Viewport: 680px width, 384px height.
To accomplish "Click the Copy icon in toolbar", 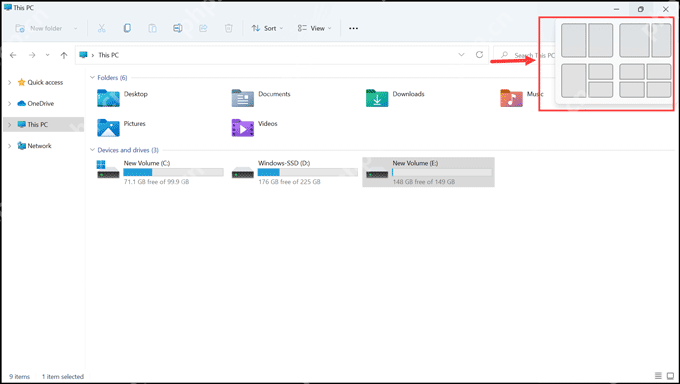I will click(127, 28).
